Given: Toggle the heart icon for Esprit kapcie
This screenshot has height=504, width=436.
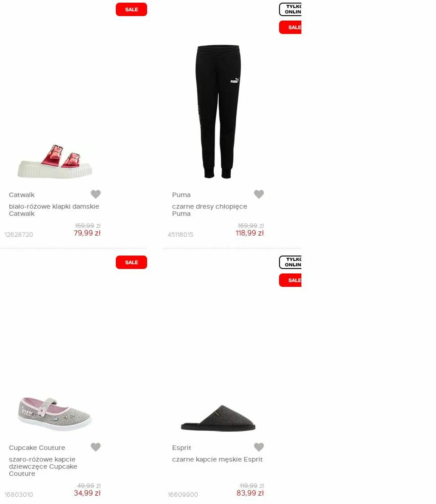Looking at the screenshot, I should pos(259,447).
